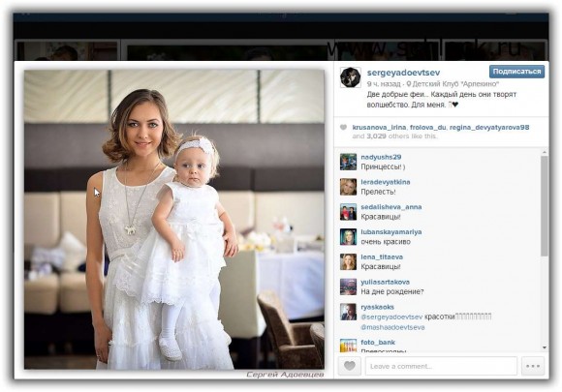This screenshot has height=392, width=562.
Task: Open location Детский Клуб "Арлекино"
Action: click(x=453, y=84)
